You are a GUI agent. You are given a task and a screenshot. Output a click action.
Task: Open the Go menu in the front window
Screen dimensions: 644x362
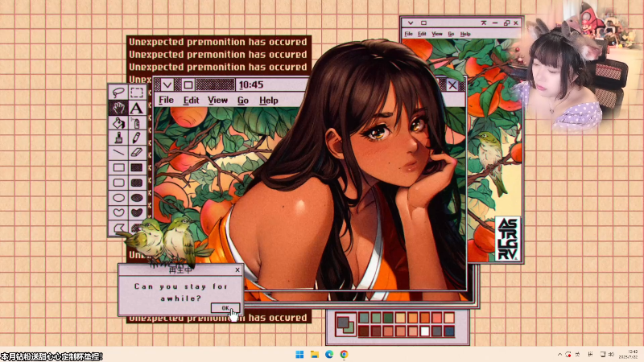click(243, 100)
